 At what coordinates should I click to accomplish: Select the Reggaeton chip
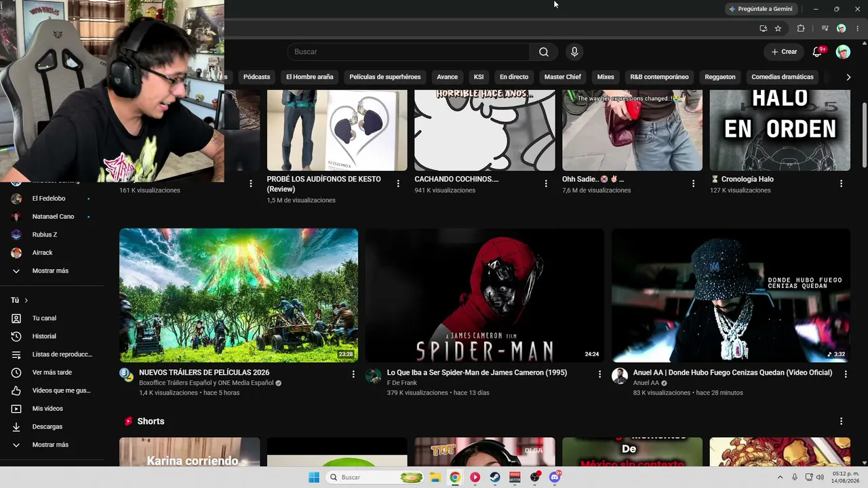click(720, 77)
